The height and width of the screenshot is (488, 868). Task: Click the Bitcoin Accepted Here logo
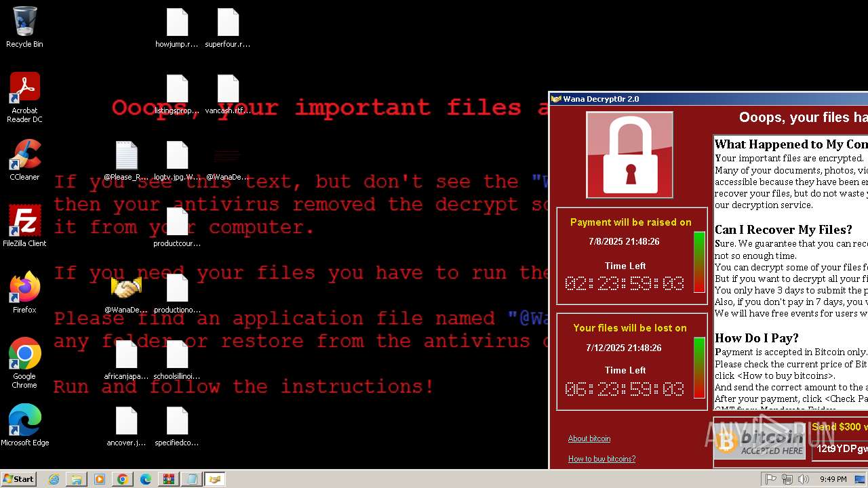pyautogui.click(x=760, y=441)
